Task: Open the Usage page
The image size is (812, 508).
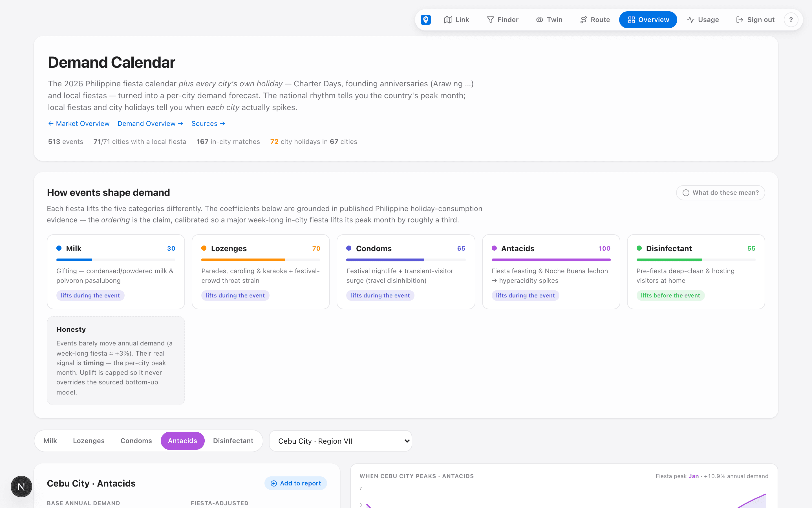Action: click(x=703, y=20)
